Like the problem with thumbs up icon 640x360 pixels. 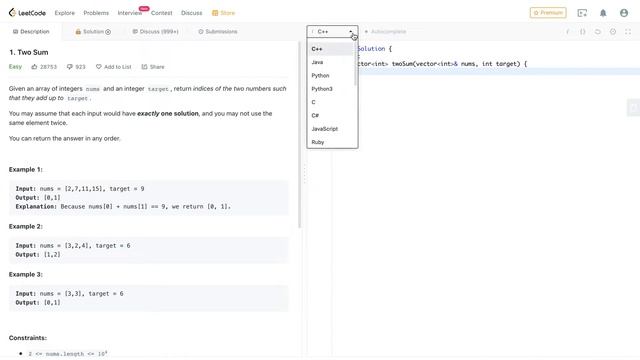point(34,67)
